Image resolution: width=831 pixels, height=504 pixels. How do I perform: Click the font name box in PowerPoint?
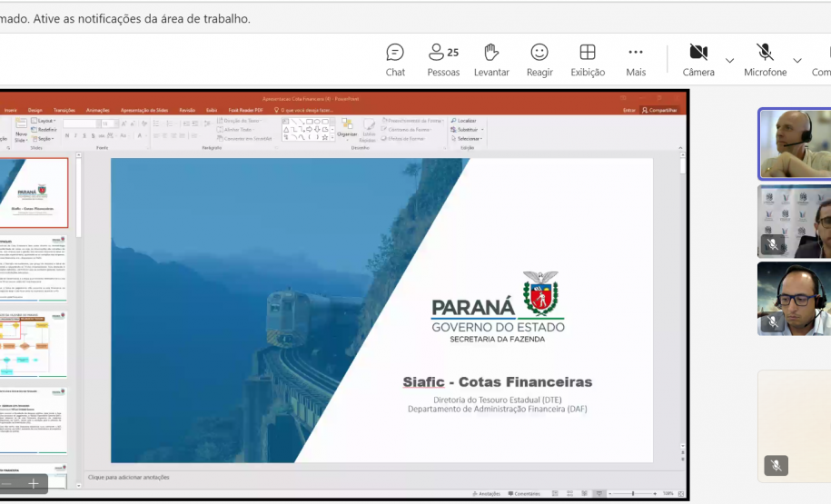(x=80, y=124)
